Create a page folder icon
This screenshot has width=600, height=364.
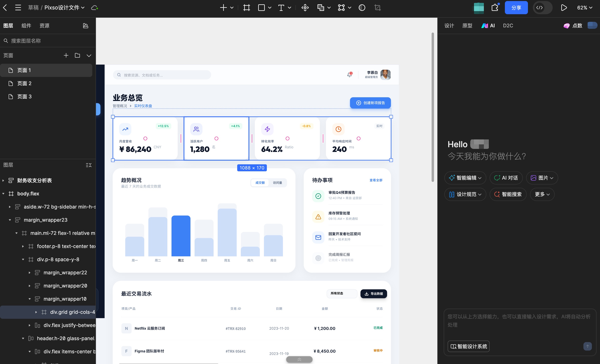(77, 56)
